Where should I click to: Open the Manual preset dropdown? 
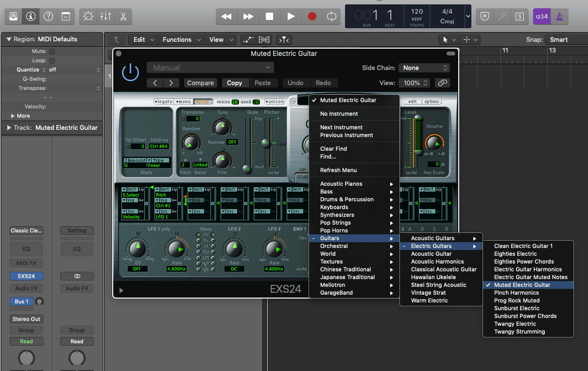coord(210,68)
